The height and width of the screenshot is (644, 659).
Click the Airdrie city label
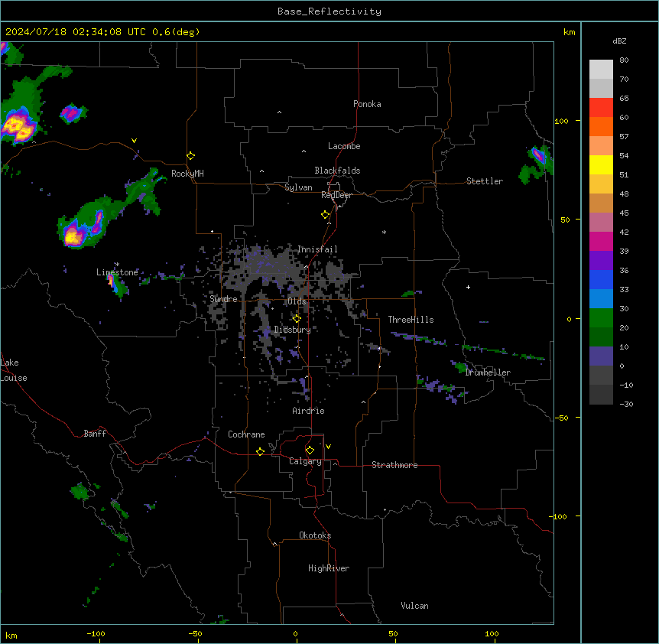click(309, 411)
